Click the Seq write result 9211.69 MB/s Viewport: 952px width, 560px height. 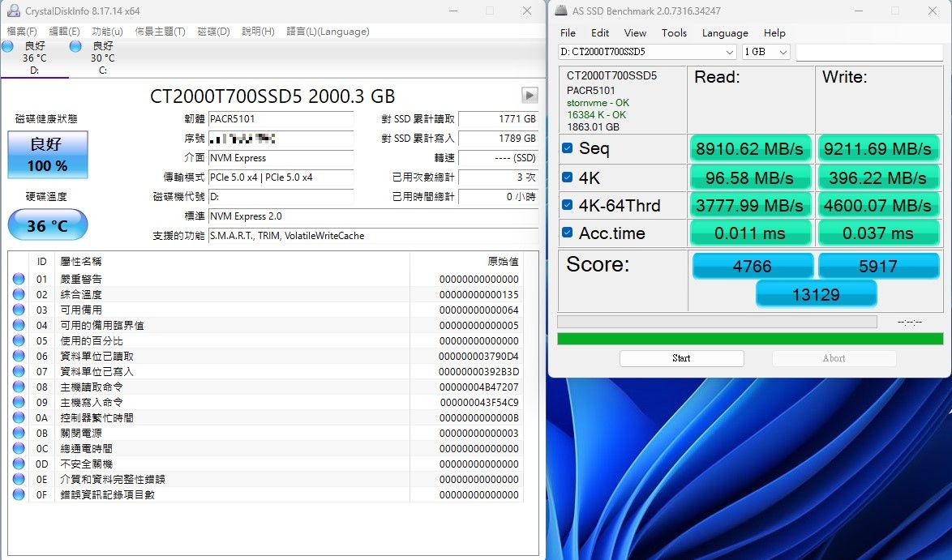point(877,148)
